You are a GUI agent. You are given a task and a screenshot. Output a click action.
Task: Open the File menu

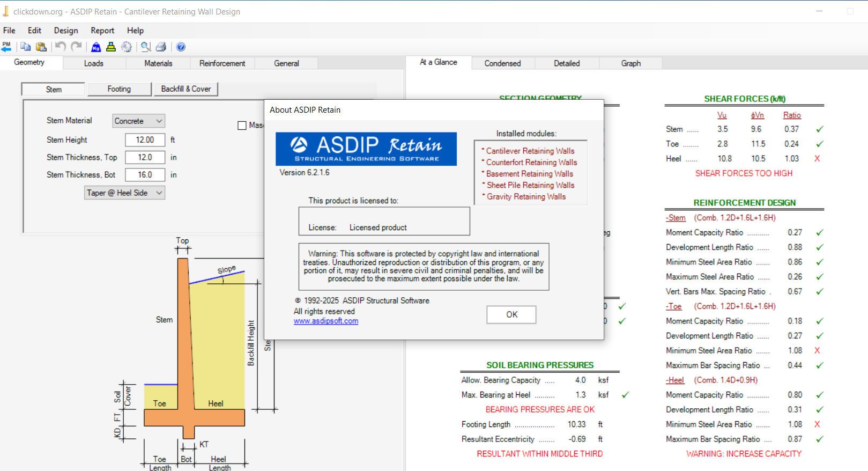click(x=9, y=31)
